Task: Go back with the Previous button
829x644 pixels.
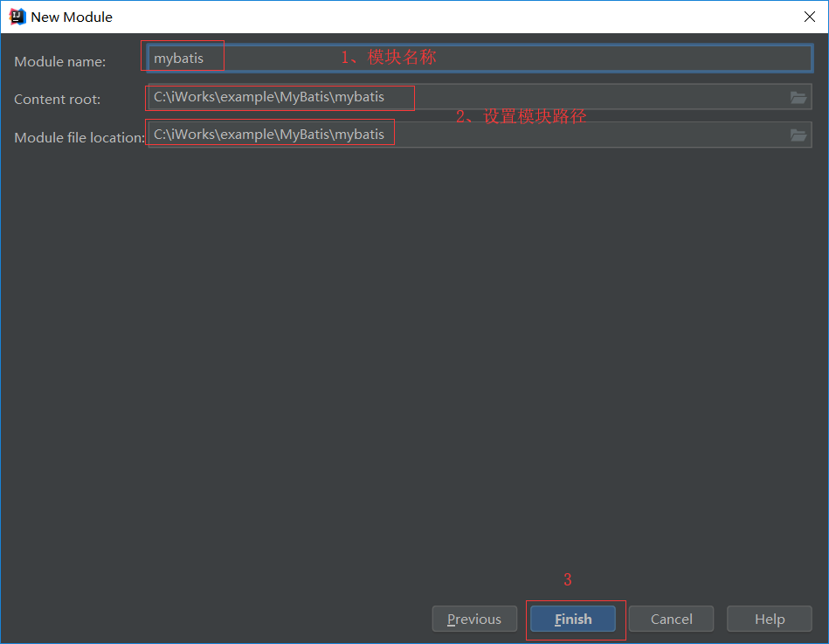Action: (x=474, y=619)
